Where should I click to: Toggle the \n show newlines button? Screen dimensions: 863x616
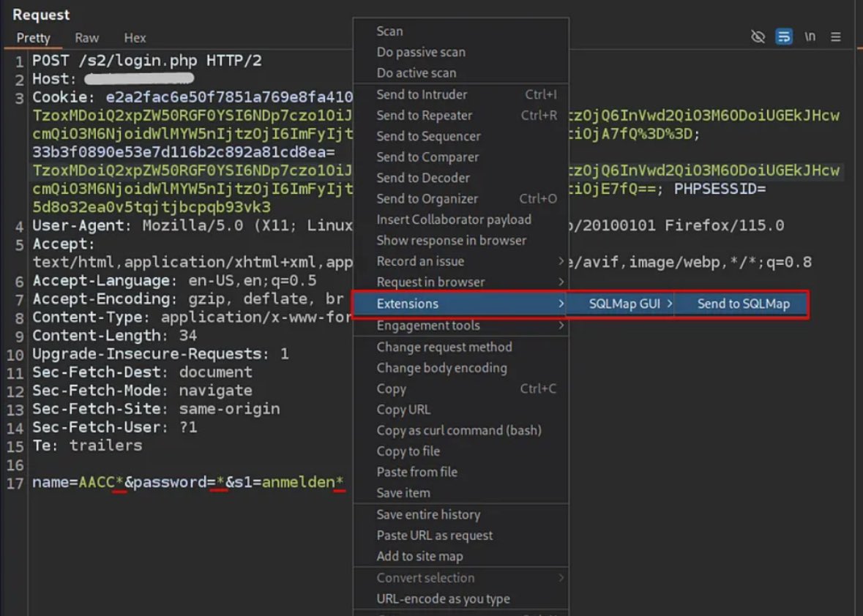[810, 37]
